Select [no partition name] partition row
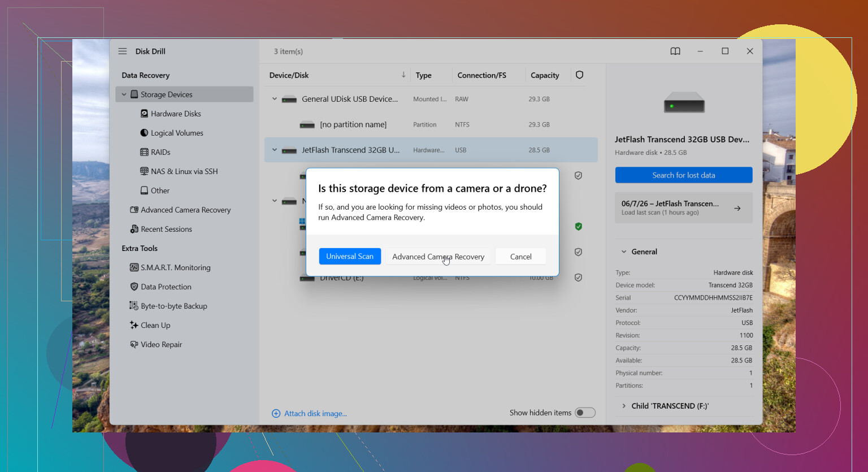868x472 pixels. pyautogui.click(x=431, y=124)
